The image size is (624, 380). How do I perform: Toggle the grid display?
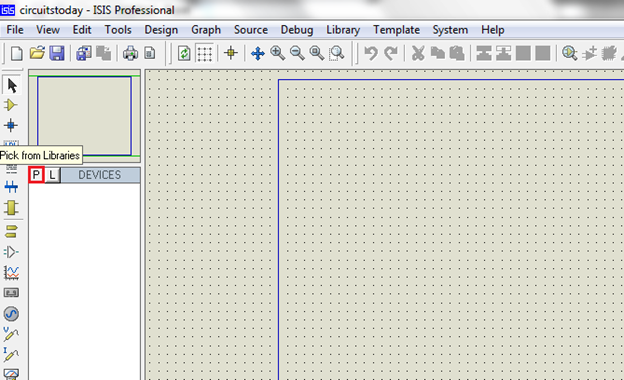click(205, 53)
